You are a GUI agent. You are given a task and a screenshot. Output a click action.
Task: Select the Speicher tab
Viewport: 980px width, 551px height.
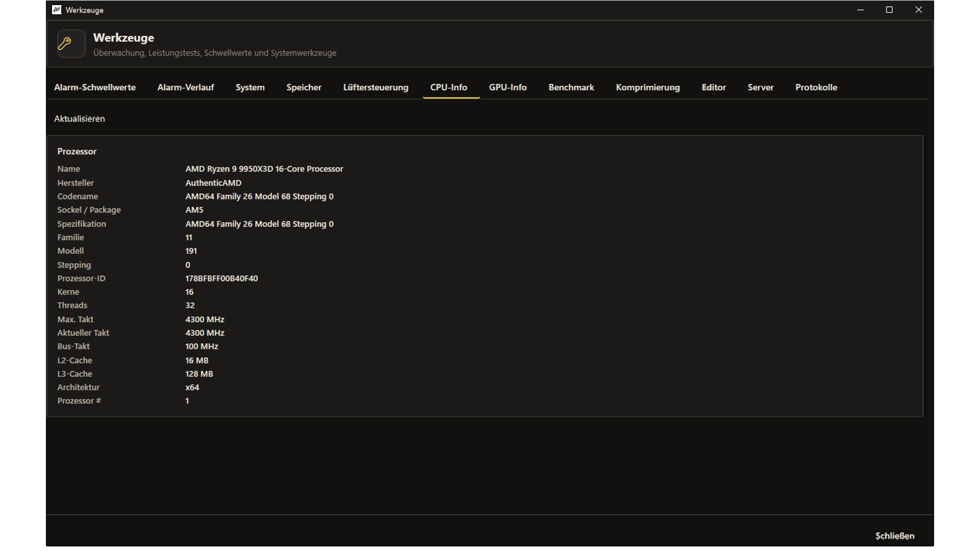pyautogui.click(x=304, y=87)
